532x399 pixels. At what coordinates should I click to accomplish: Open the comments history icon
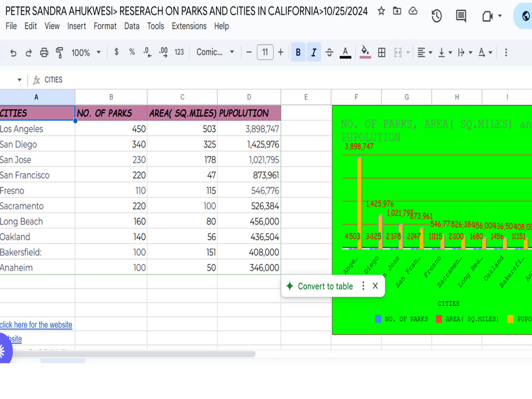coord(461,16)
